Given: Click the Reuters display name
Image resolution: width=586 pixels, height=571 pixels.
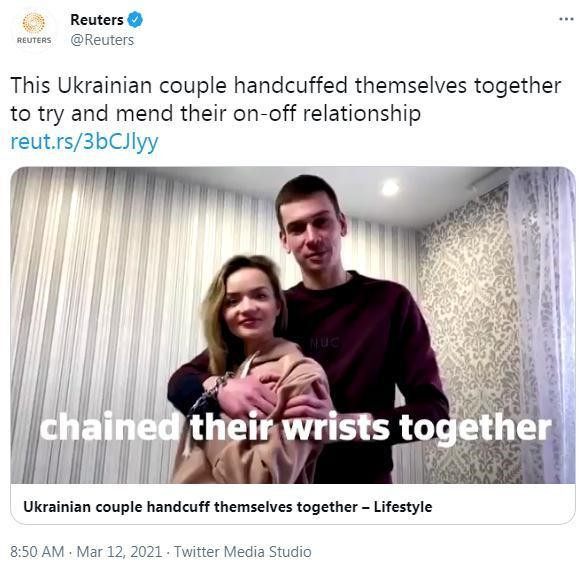Looking at the screenshot, I should [97, 19].
